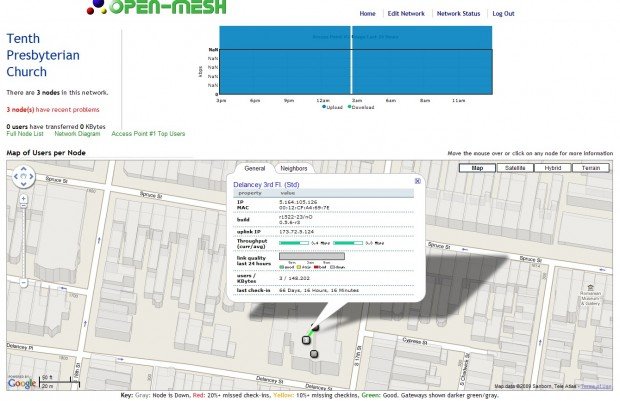
Task: Click the Open-Mesh logo
Action: 157,7
